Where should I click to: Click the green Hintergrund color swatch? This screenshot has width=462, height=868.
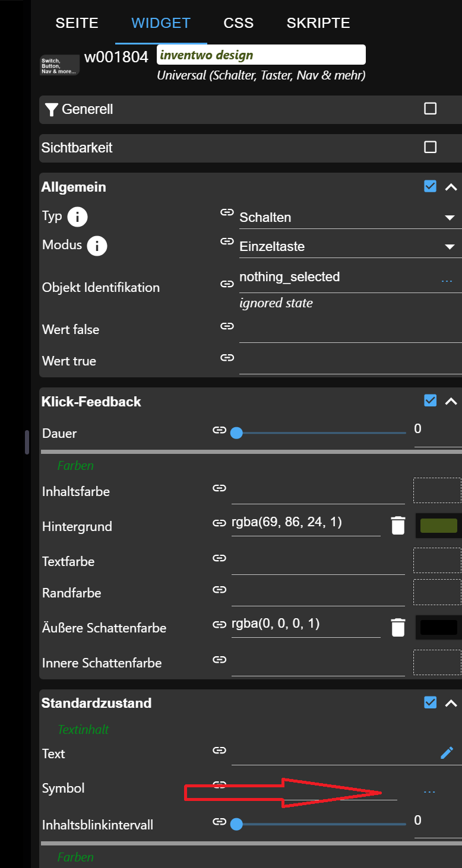438,526
